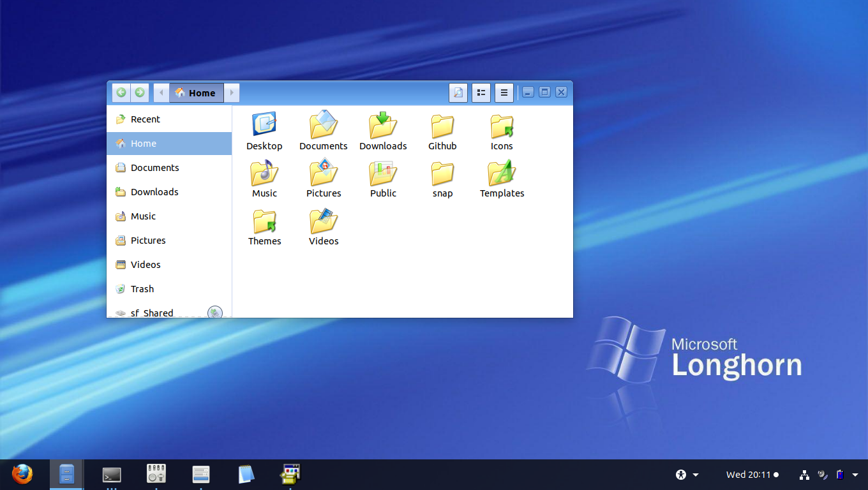Viewport: 868px width, 490px height.
Task: Open the notepad text editor in taskbar
Action: click(x=246, y=474)
